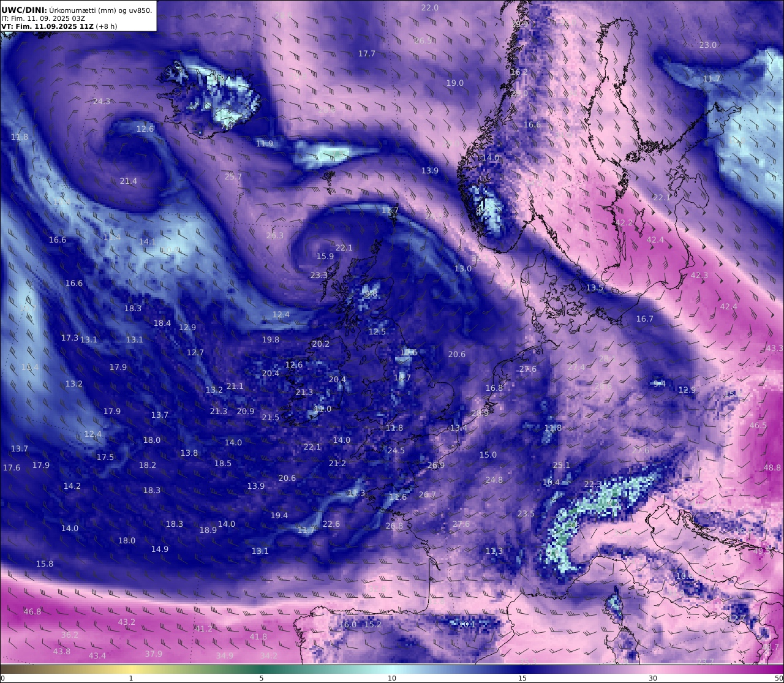Click the map value '19.0'
This screenshot has width=784, height=683.
(455, 83)
